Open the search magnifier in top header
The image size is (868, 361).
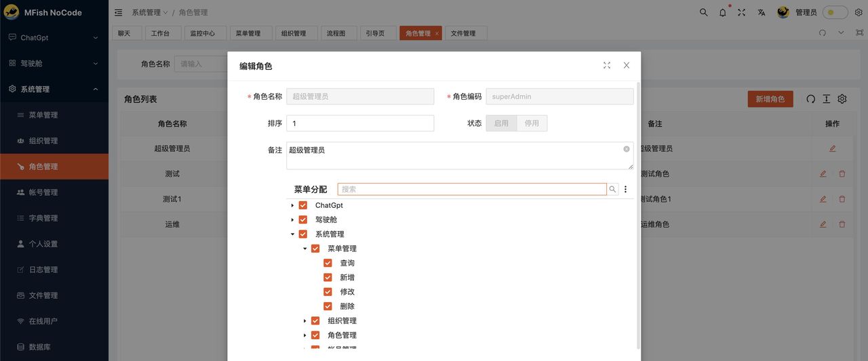pyautogui.click(x=704, y=12)
